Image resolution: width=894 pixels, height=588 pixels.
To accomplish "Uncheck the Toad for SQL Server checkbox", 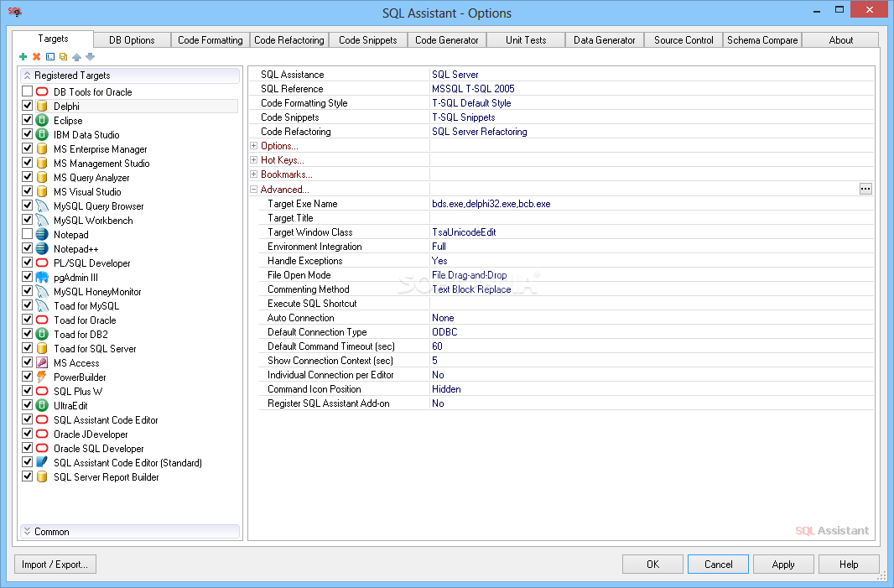I will (x=27, y=348).
